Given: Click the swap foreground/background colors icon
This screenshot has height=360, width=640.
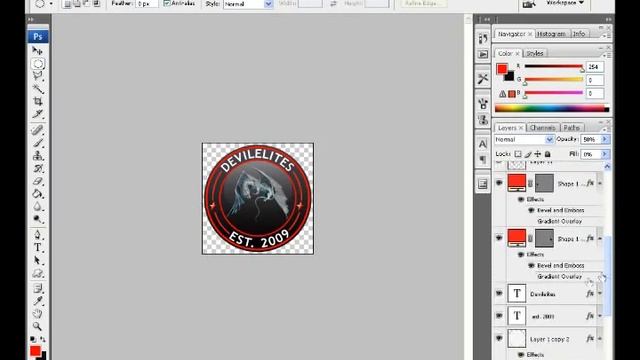Looking at the screenshot, I should [43, 339].
